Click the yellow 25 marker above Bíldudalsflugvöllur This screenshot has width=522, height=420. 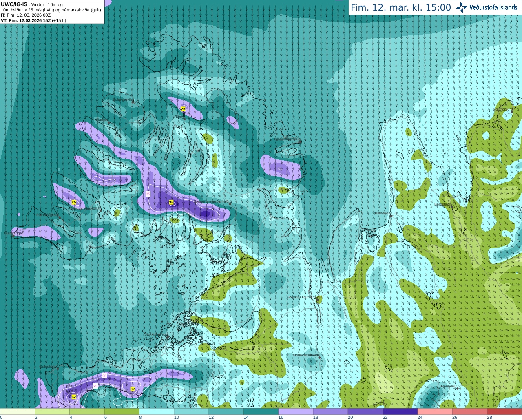(x=74, y=202)
